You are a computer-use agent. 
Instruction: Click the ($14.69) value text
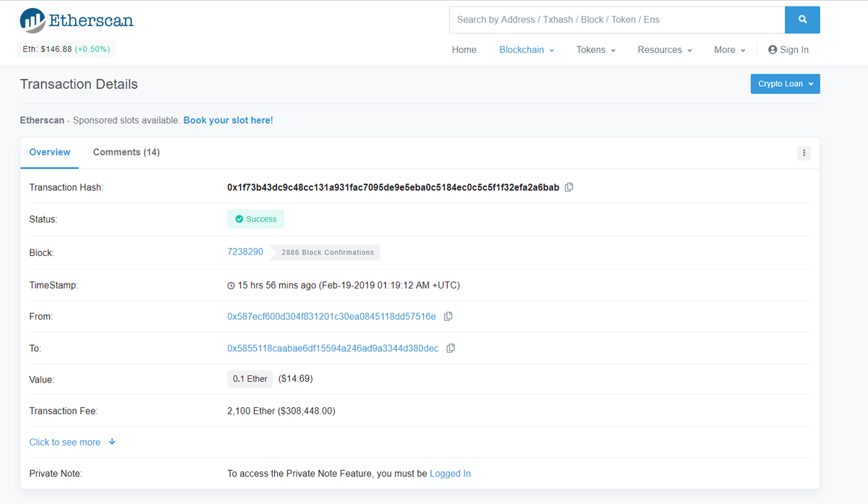pos(295,379)
